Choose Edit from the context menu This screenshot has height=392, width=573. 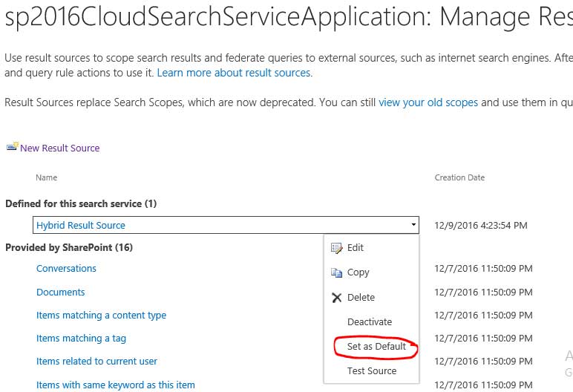point(356,247)
